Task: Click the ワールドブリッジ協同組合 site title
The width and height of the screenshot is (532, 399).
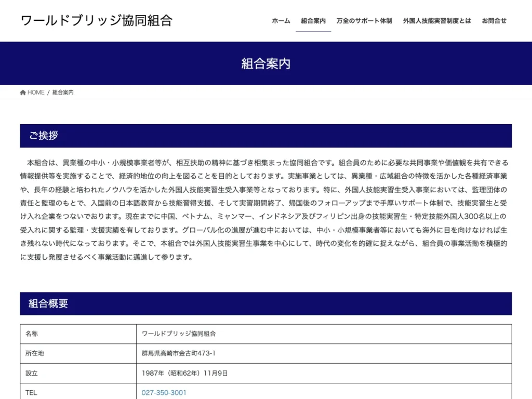Action: click(97, 21)
